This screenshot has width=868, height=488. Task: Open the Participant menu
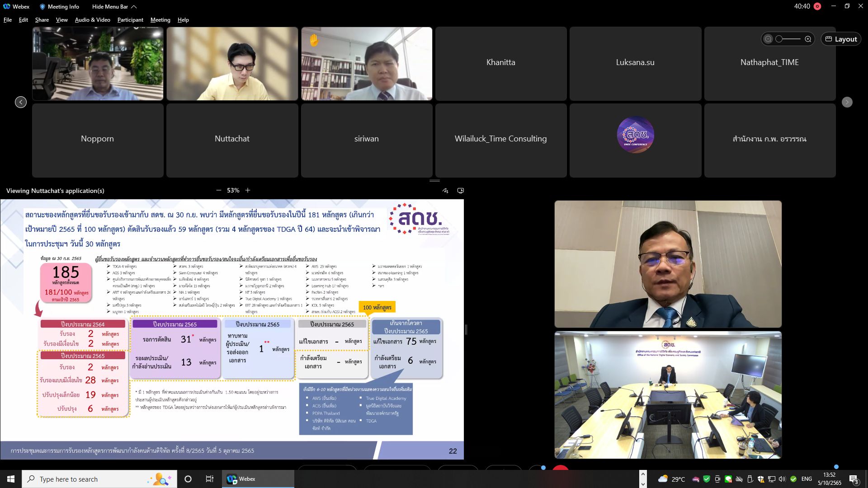(130, 20)
